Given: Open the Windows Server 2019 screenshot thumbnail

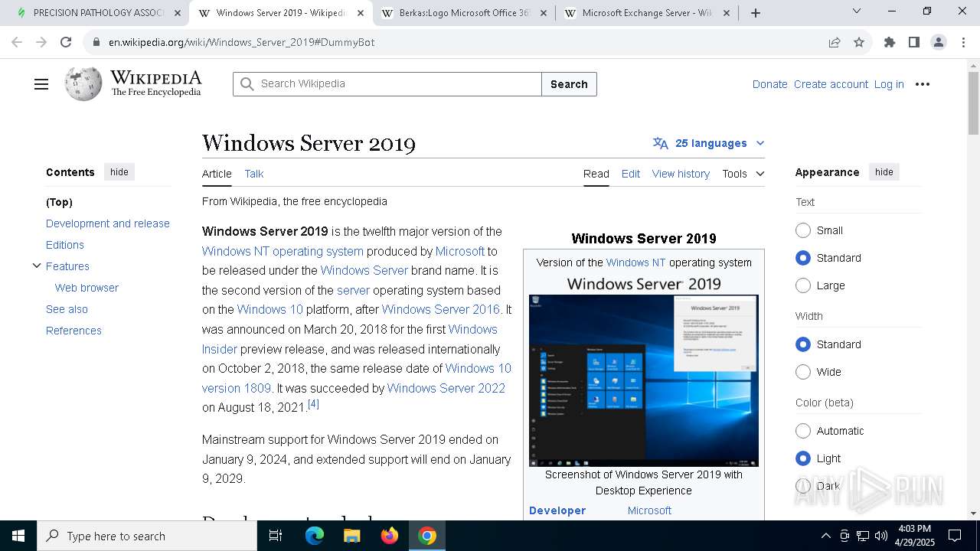Looking at the screenshot, I should [x=644, y=380].
